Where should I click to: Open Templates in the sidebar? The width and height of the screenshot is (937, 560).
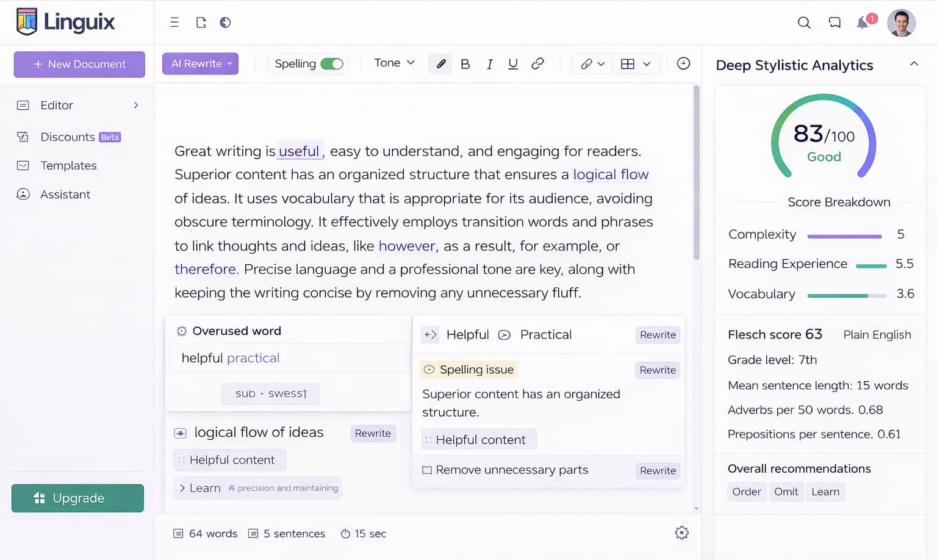68,165
